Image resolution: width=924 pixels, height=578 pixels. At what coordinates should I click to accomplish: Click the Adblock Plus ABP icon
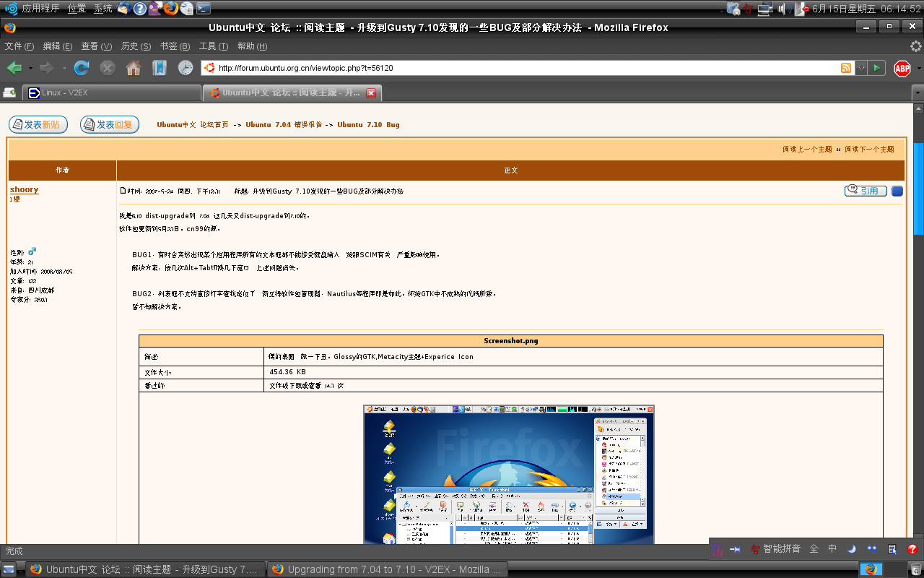(x=902, y=68)
